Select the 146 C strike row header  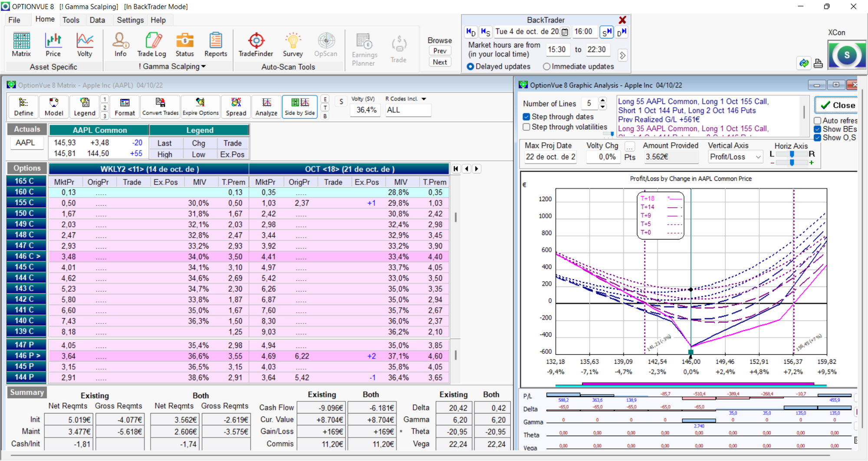[x=27, y=256]
